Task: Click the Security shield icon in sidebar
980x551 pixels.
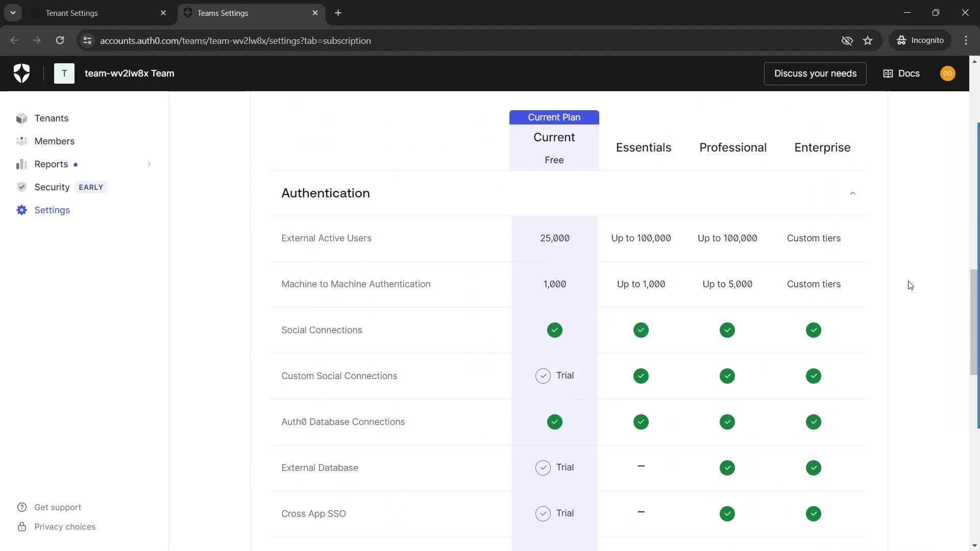Action: tap(21, 187)
